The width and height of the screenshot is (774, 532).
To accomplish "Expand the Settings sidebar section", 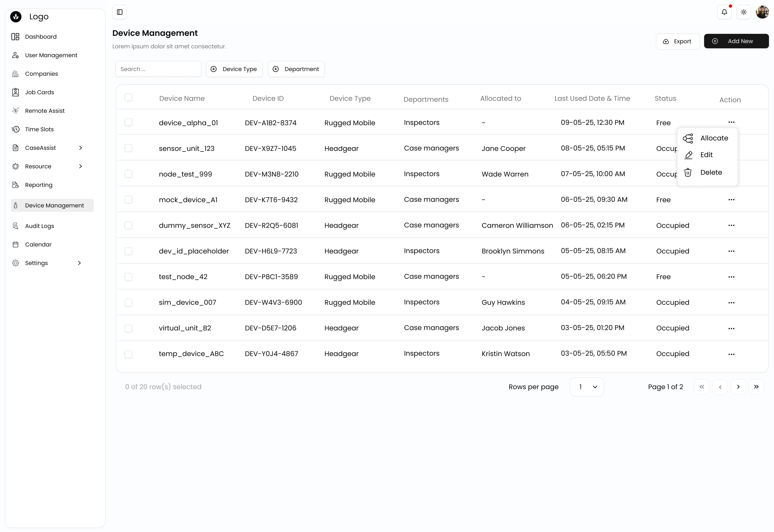I will pyautogui.click(x=79, y=263).
